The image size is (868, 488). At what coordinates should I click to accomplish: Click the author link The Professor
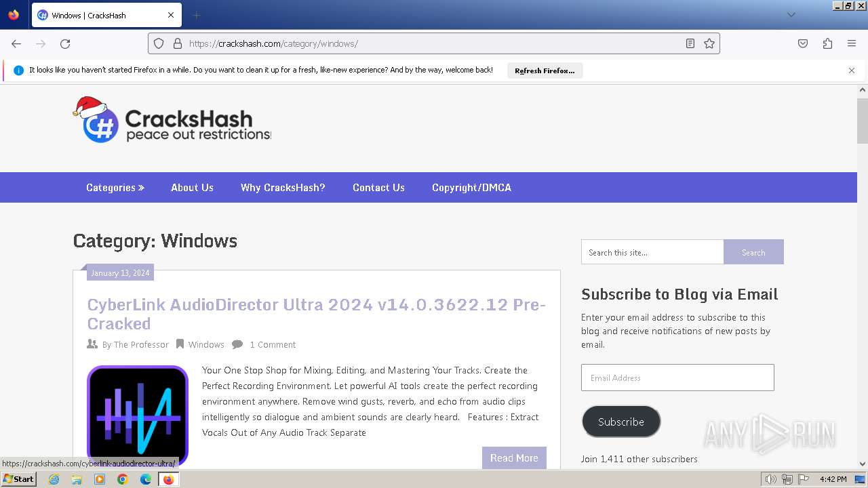141,345
